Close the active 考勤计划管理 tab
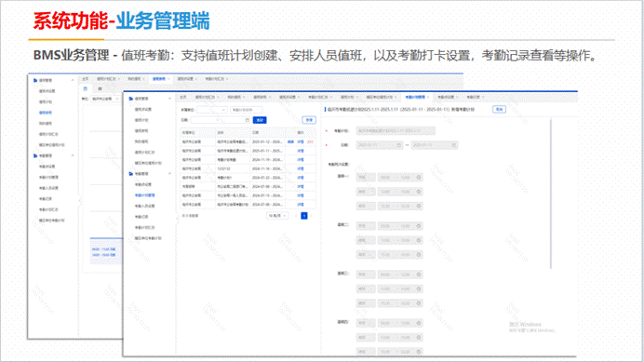 pyautogui.click(x=428, y=98)
